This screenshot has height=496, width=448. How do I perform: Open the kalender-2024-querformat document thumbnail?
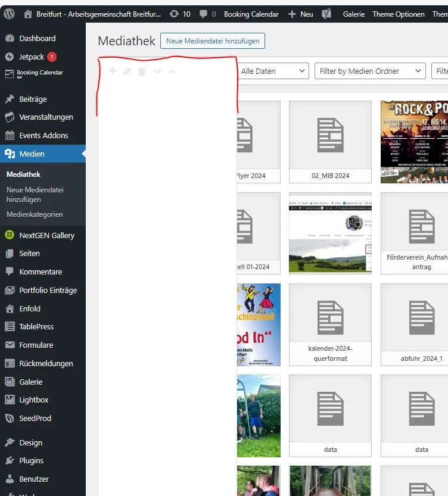330,325
